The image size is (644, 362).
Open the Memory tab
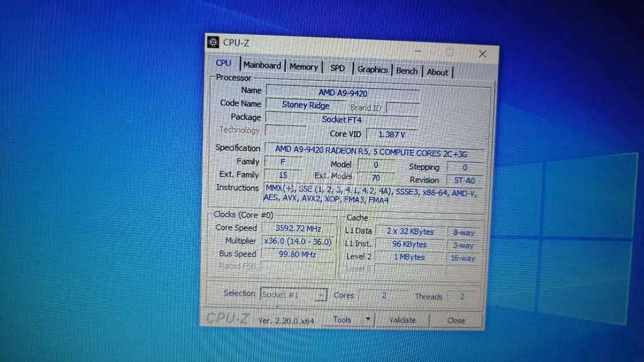(x=304, y=67)
